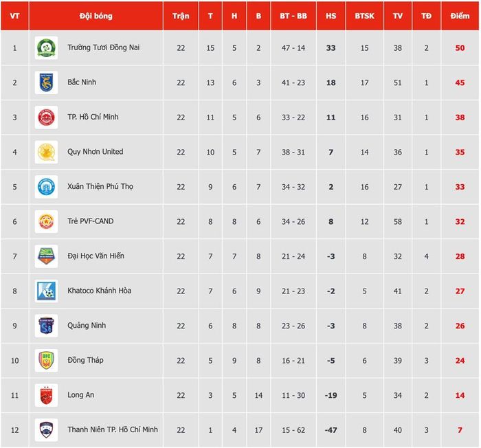Click the VT position column header

pyautogui.click(x=14, y=16)
